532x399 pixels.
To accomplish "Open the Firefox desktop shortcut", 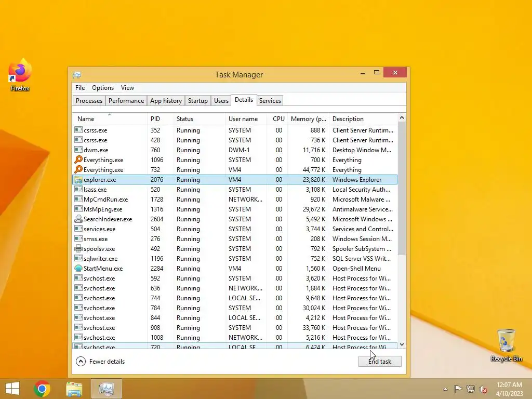I will tap(20, 75).
